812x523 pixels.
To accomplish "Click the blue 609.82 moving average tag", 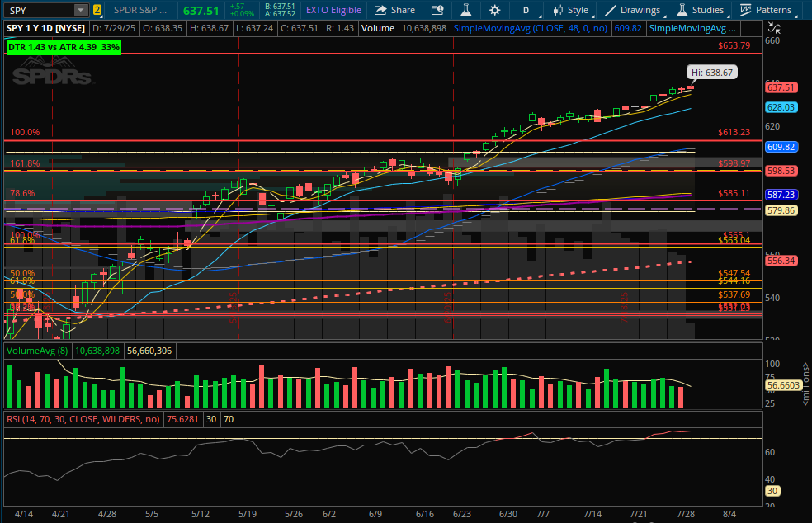I will [781, 147].
